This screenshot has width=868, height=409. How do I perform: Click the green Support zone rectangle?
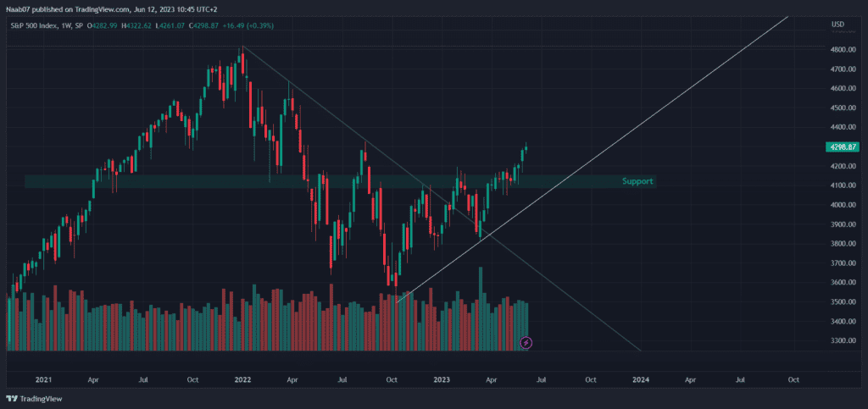(341, 181)
